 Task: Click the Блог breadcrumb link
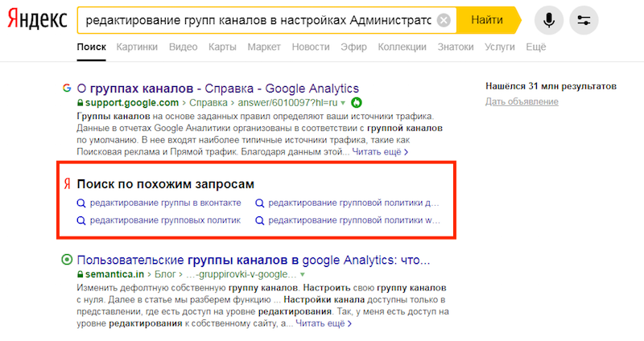click(x=165, y=274)
